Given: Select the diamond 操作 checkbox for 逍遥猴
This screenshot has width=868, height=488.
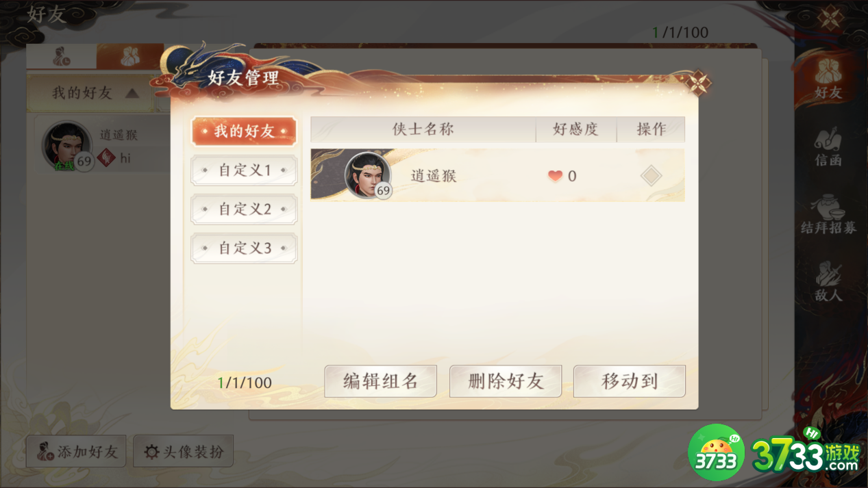Looking at the screenshot, I should pos(651,176).
